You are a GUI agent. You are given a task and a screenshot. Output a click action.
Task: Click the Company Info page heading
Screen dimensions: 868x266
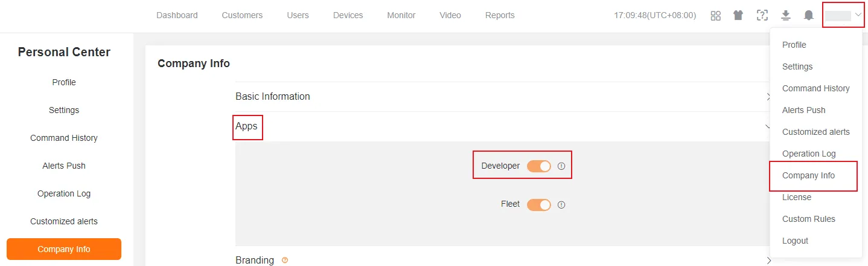click(x=194, y=63)
